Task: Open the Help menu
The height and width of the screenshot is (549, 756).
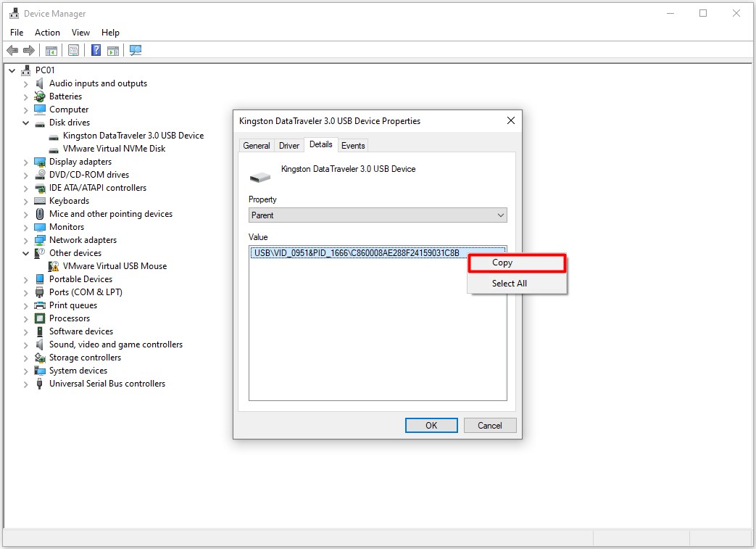Action: pos(110,33)
